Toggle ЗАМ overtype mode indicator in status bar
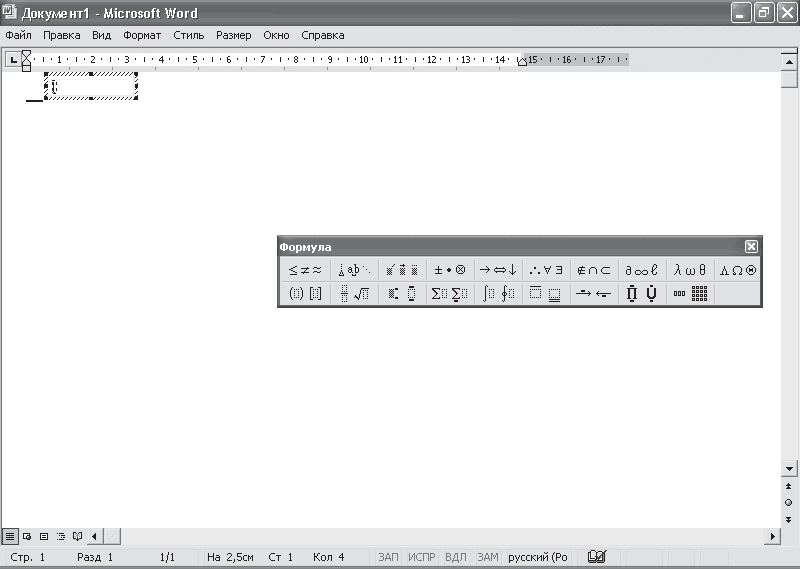This screenshot has height=569, width=800. (487, 557)
